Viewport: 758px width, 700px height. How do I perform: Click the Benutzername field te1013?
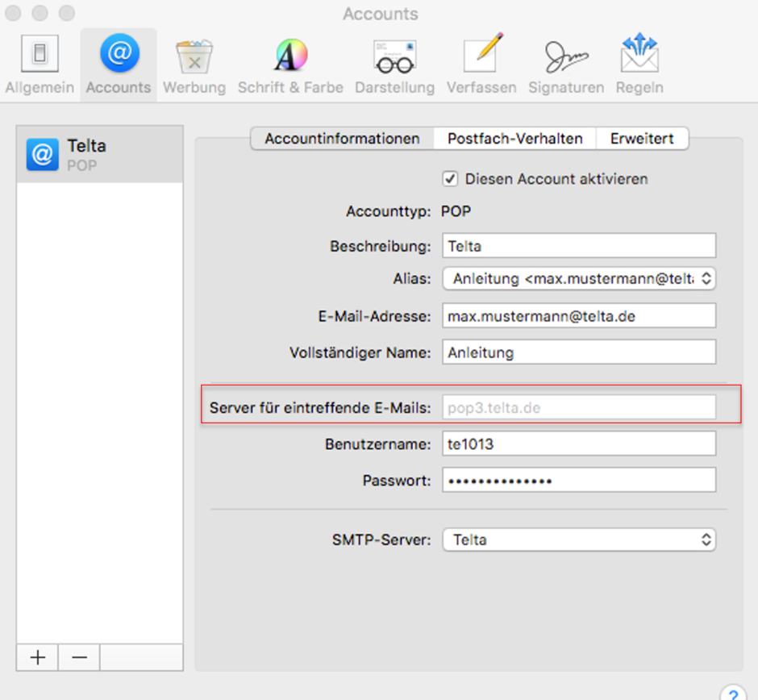(579, 444)
